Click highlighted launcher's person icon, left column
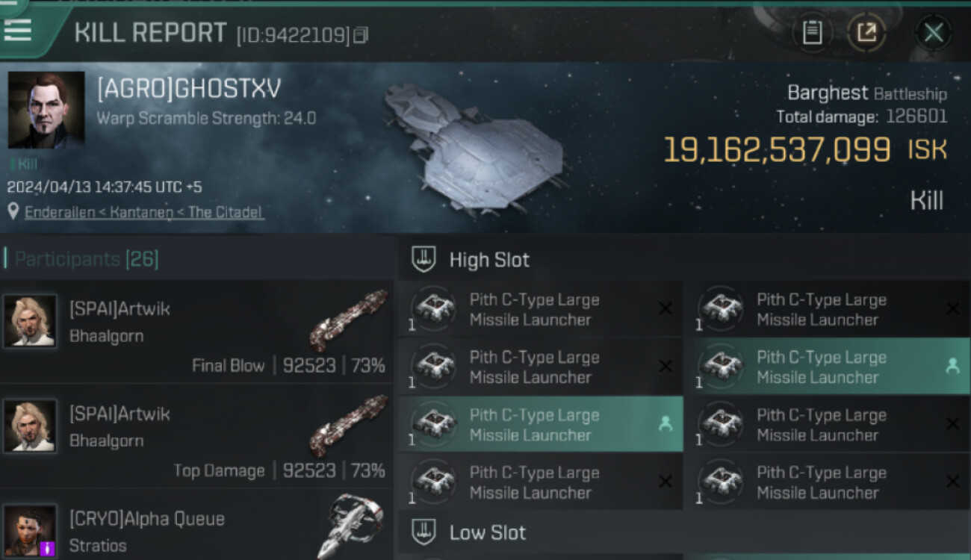This screenshot has width=971, height=560. tap(666, 423)
